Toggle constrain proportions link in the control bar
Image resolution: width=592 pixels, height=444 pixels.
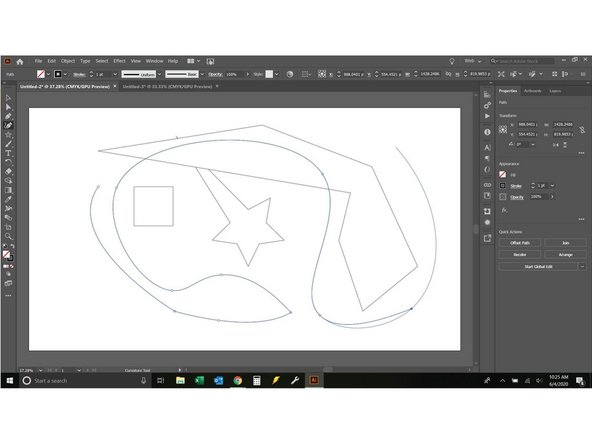pos(448,74)
